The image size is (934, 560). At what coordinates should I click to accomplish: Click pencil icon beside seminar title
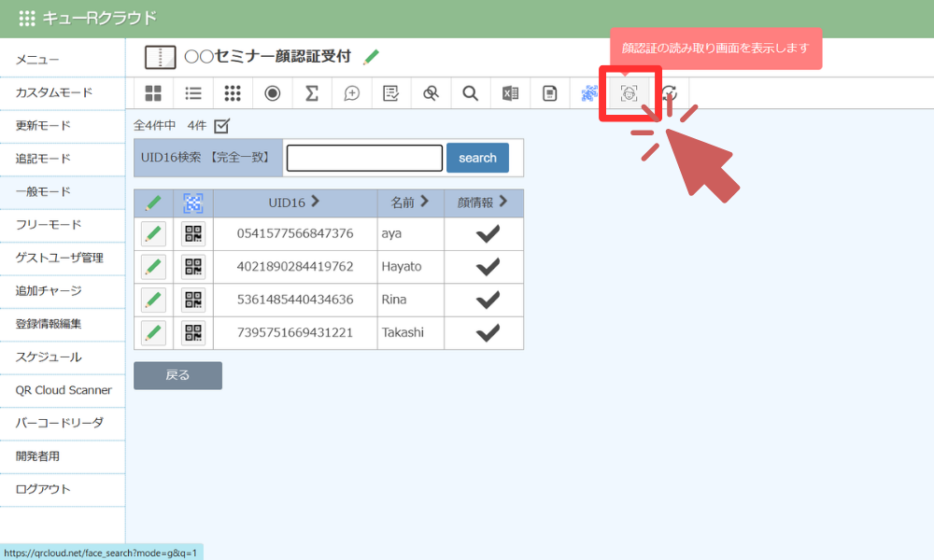pyautogui.click(x=372, y=57)
